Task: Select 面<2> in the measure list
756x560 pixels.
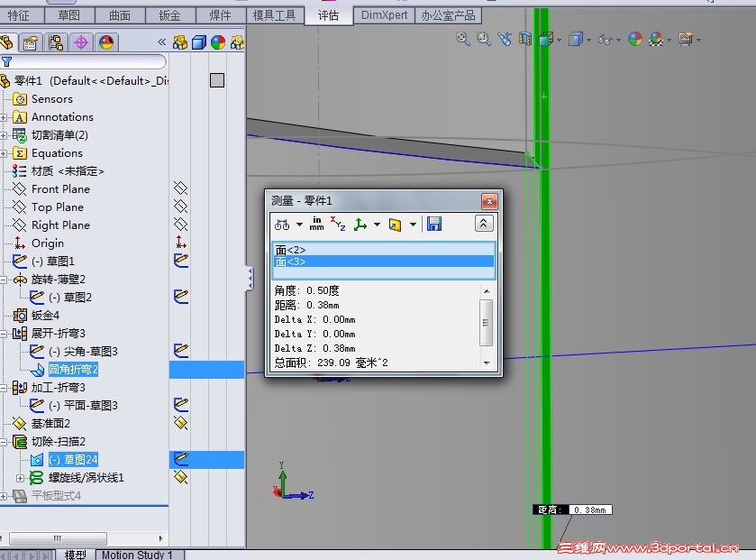Action: [383, 250]
